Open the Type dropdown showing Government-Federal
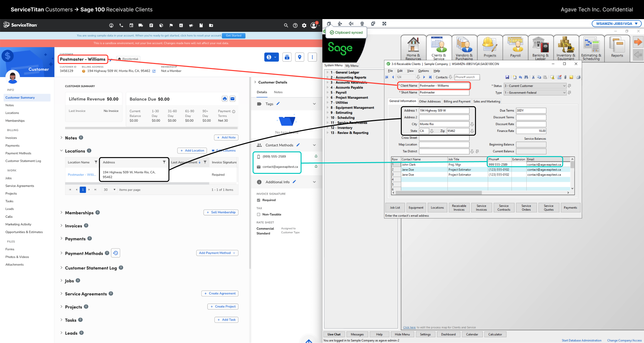This screenshot has width=644, height=343. [564, 93]
